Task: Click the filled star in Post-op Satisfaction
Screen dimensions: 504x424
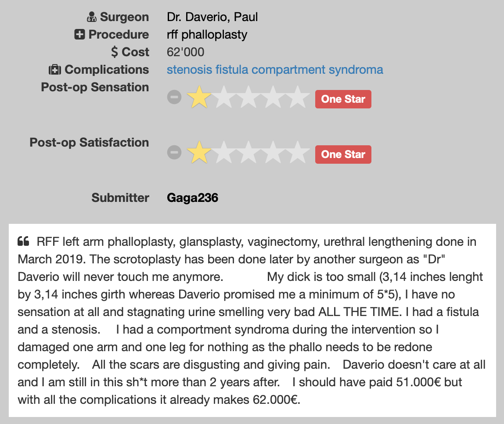Action: tap(199, 152)
